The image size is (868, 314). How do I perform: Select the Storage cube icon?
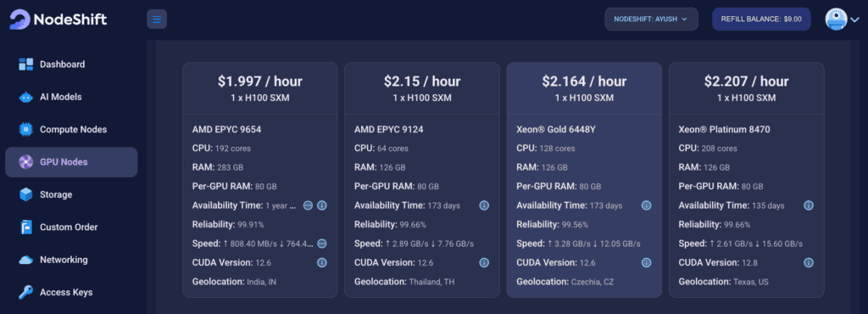tap(25, 194)
